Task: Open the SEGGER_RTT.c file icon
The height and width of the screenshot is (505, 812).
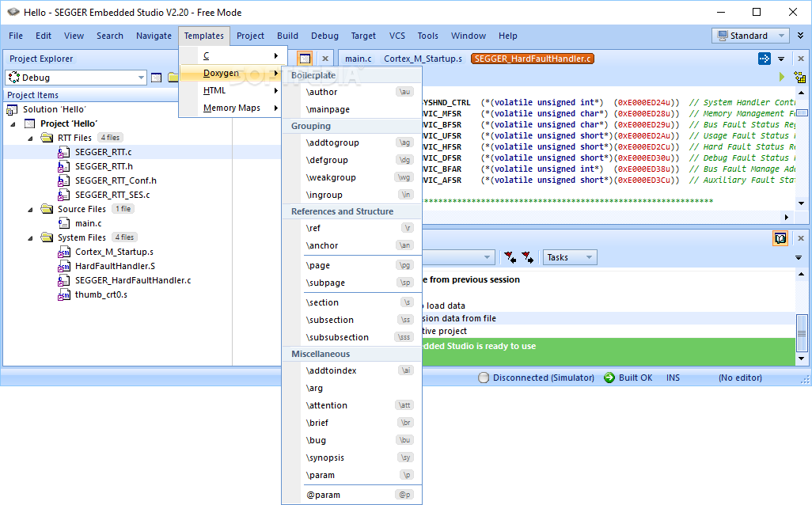Action: 63,152
